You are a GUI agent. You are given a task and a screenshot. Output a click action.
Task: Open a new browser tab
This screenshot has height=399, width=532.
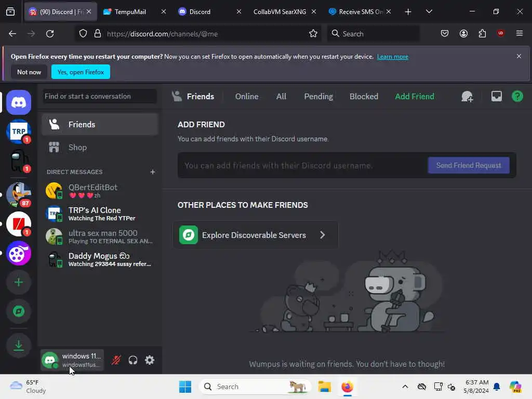point(408,12)
